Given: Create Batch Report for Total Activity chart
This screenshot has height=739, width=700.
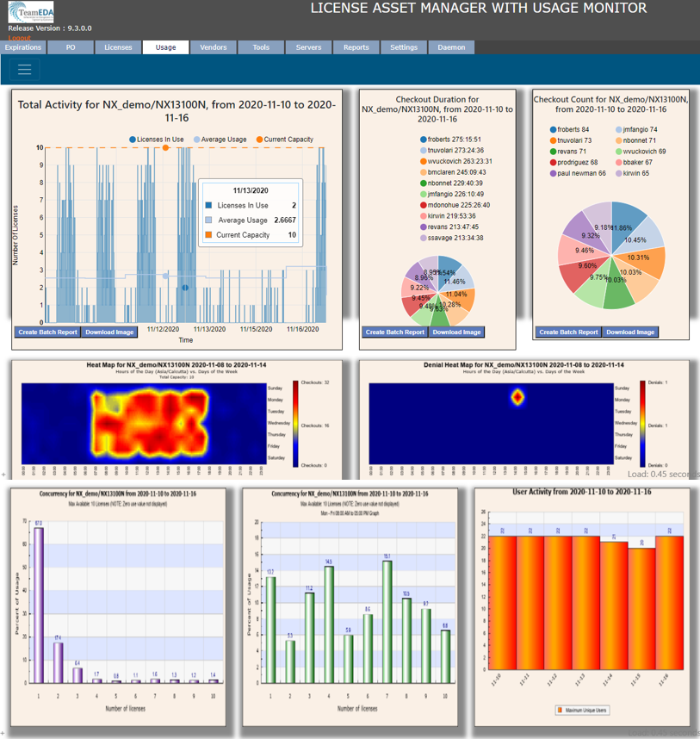Looking at the screenshot, I should tap(47, 332).
